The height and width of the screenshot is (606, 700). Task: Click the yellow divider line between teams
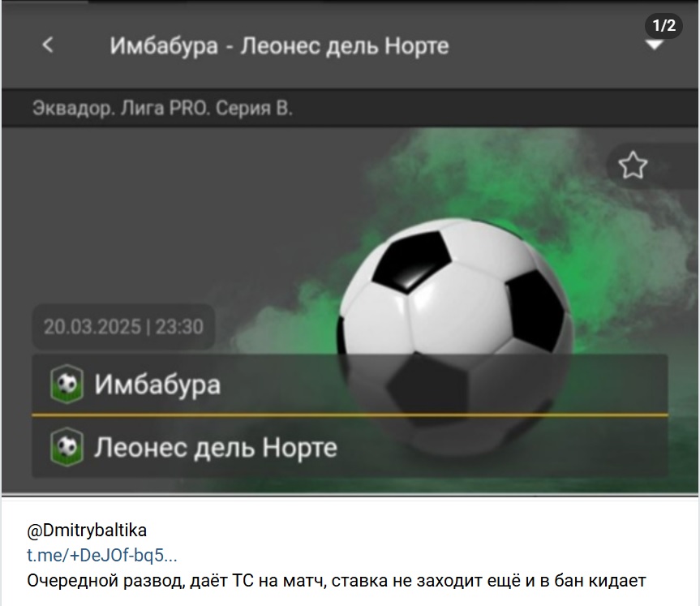coord(350,415)
